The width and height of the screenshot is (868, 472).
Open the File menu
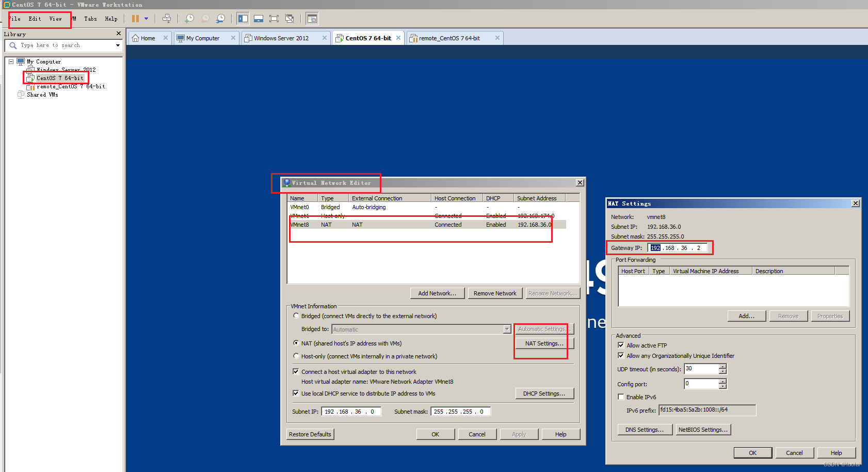15,19
